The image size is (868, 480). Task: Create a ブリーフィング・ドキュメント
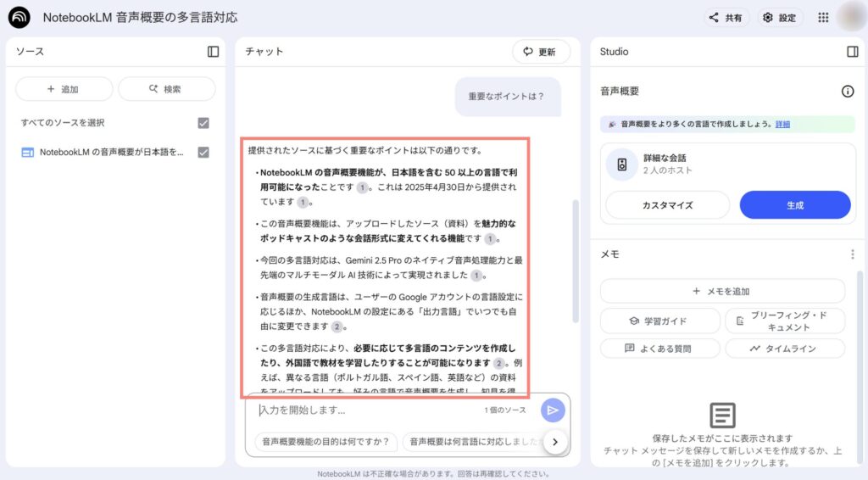coord(785,321)
